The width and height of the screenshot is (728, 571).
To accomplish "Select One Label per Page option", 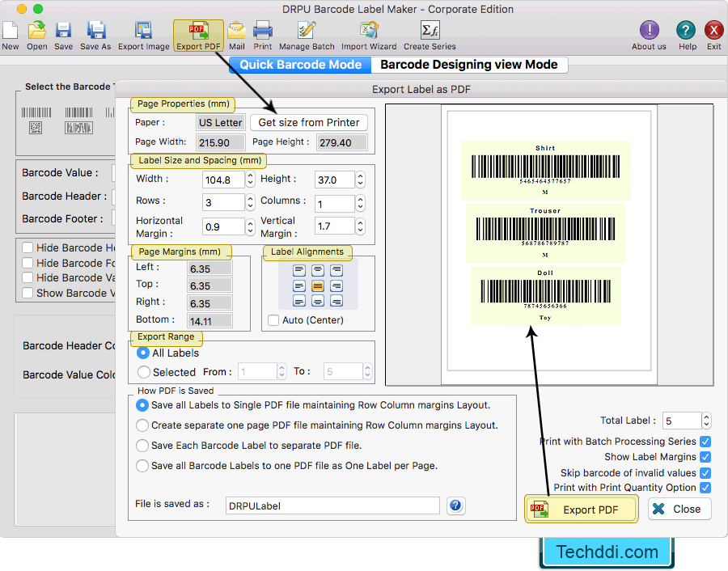I will (x=142, y=466).
